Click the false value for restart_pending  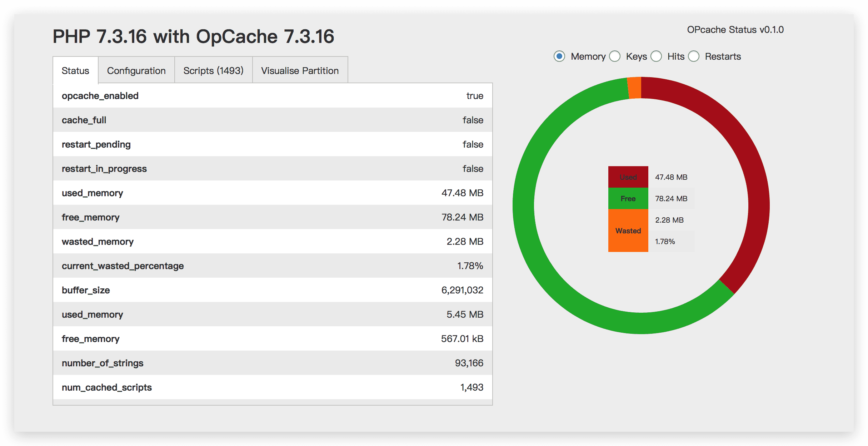pos(473,144)
